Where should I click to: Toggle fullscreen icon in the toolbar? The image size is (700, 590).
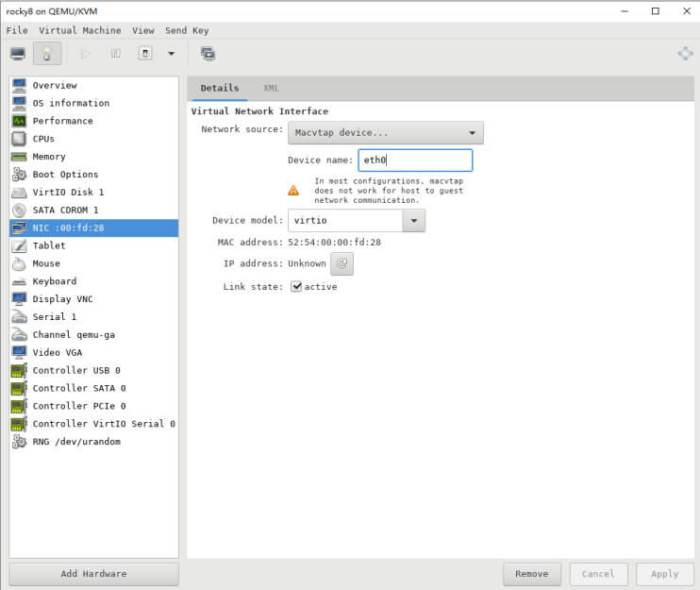[x=685, y=54]
